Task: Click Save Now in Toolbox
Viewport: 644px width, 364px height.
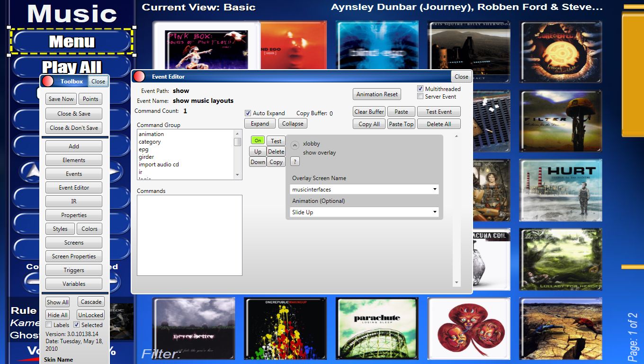Action: 61,99
